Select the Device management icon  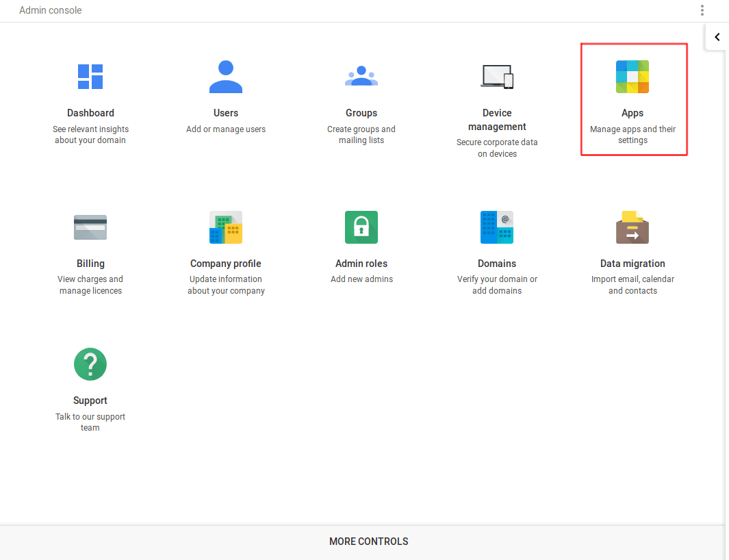click(497, 77)
